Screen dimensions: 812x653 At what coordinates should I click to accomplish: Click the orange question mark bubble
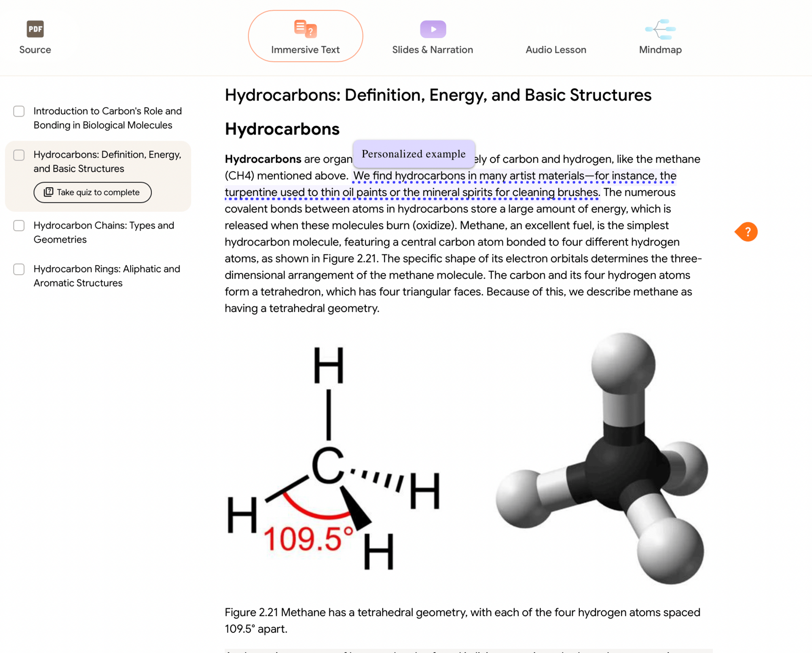tap(747, 232)
